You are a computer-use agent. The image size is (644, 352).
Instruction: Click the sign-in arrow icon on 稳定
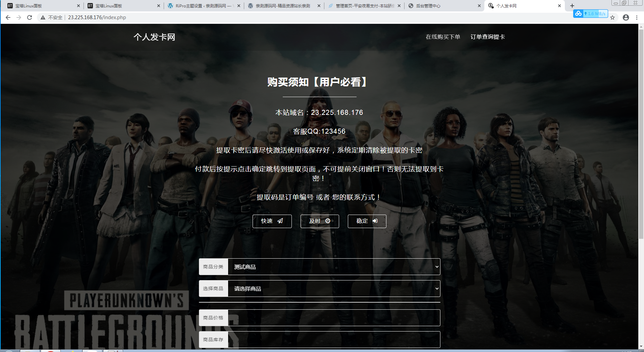[x=375, y=221]
